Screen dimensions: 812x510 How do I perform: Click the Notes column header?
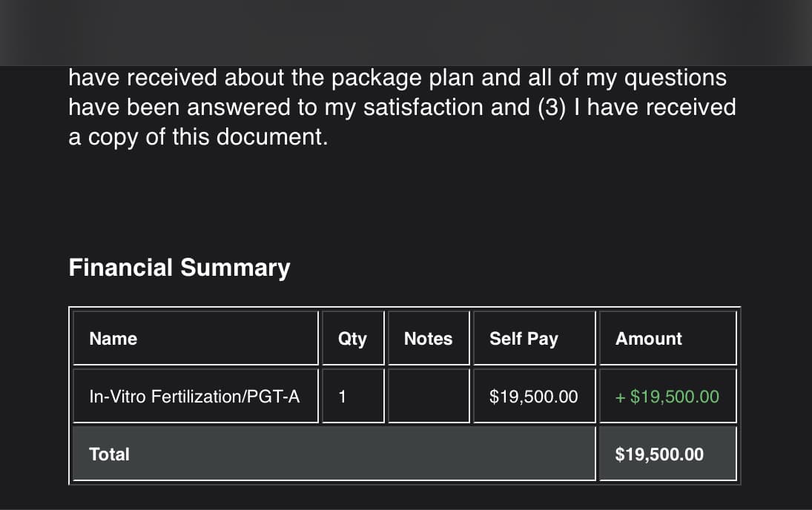pos(429,339)
